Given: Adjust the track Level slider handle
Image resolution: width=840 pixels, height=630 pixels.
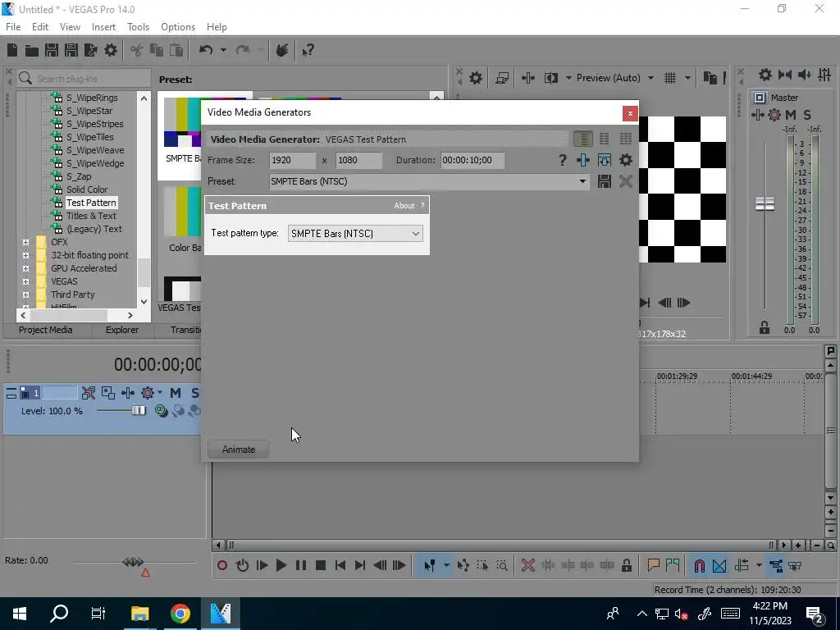Looking at the screenshot, I should (139, 411).
